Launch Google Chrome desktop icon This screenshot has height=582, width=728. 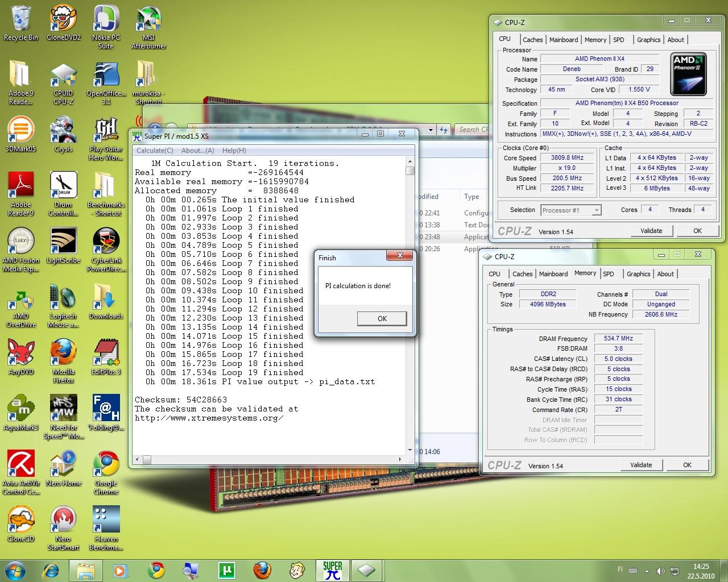click(x=106, y=473)
